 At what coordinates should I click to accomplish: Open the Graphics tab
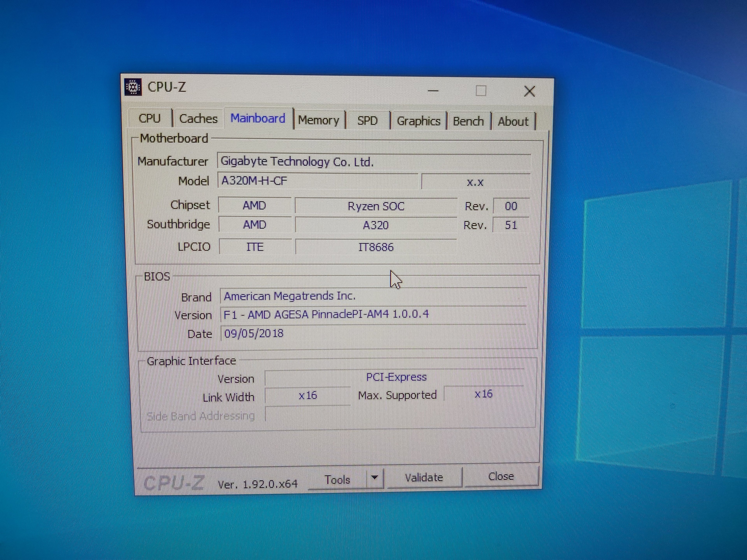point(418,121)
